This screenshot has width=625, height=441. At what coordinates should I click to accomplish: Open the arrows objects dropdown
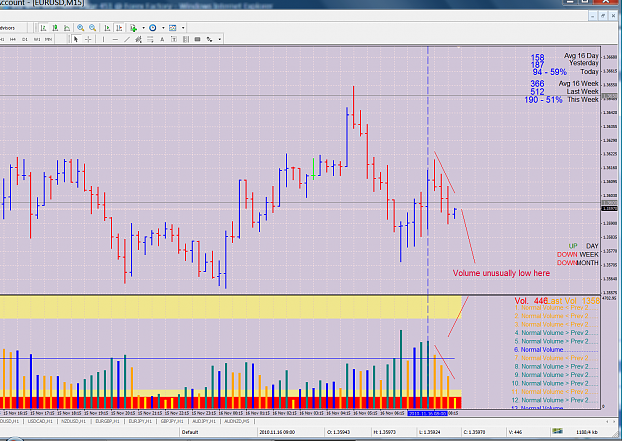pos(219,39)
